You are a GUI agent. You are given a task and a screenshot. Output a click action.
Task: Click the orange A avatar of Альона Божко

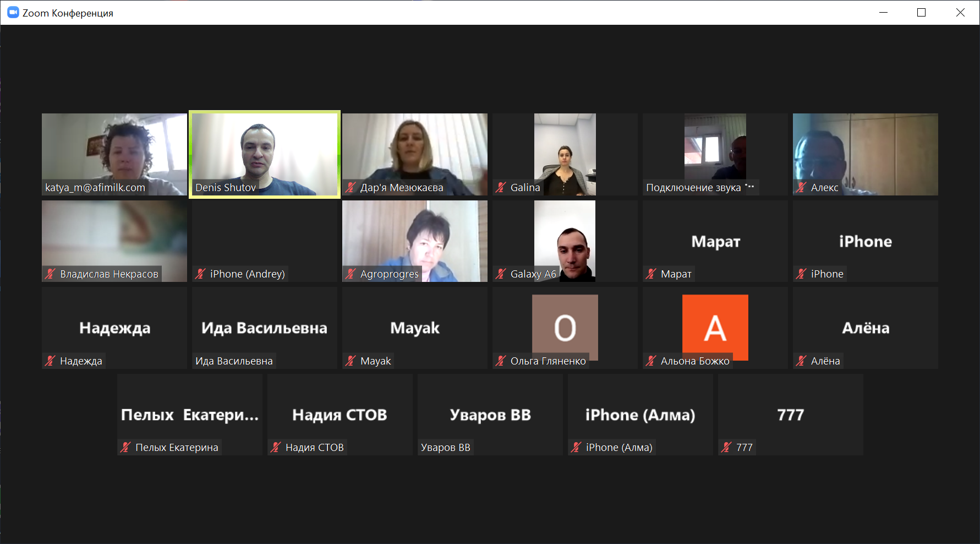(x=715, y=327)
